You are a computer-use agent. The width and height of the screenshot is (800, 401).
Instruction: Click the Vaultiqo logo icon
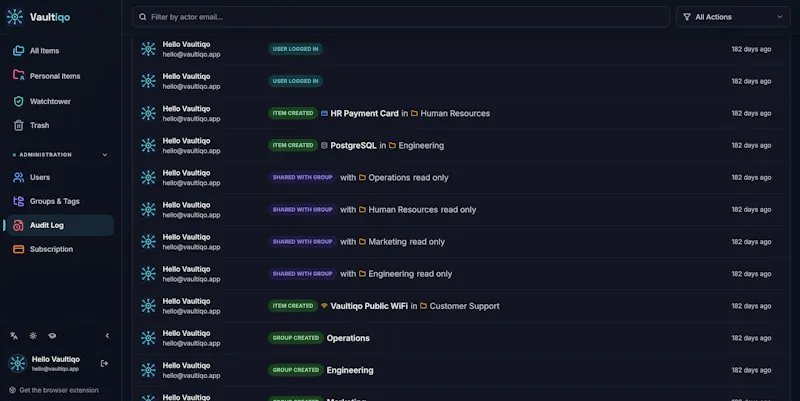(15, 17)
